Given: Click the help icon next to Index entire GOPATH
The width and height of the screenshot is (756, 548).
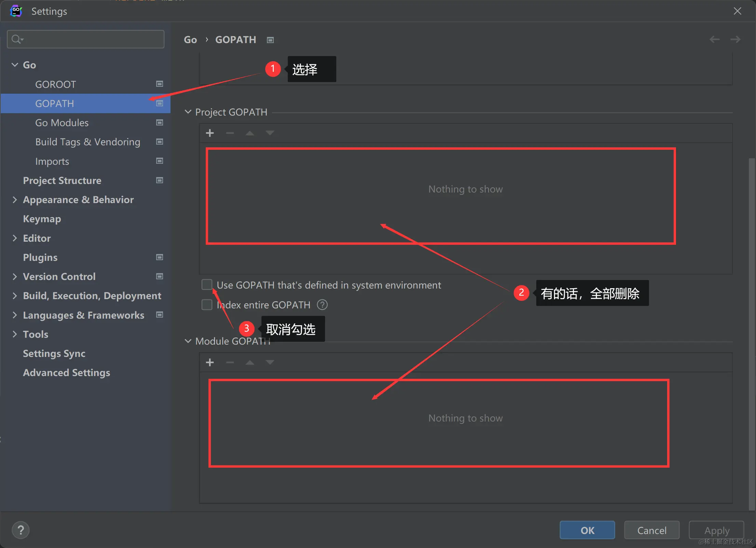Looking at the screenshot, I should [x=322, y=305].
